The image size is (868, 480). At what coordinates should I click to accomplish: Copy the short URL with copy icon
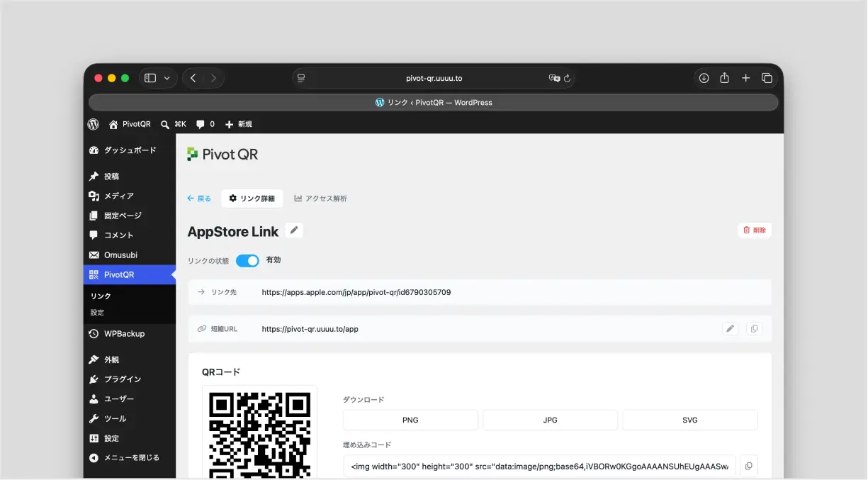[754, 328]
